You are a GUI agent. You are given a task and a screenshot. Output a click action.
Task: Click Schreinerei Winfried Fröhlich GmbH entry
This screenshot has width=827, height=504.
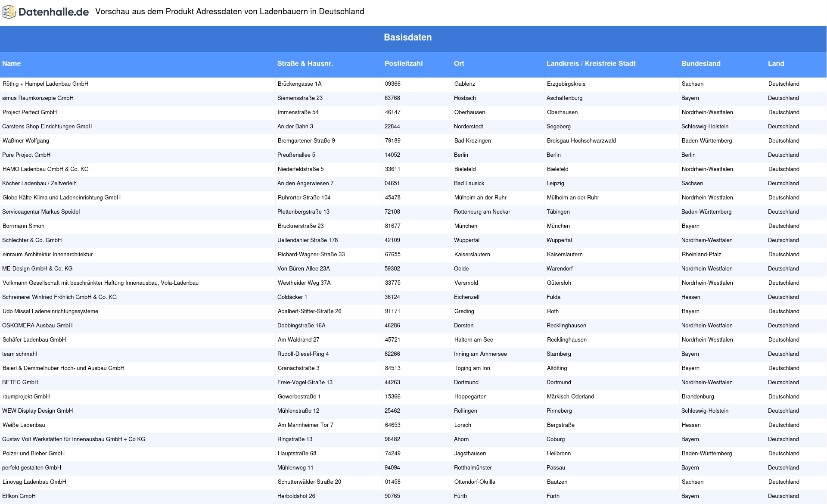59,297
